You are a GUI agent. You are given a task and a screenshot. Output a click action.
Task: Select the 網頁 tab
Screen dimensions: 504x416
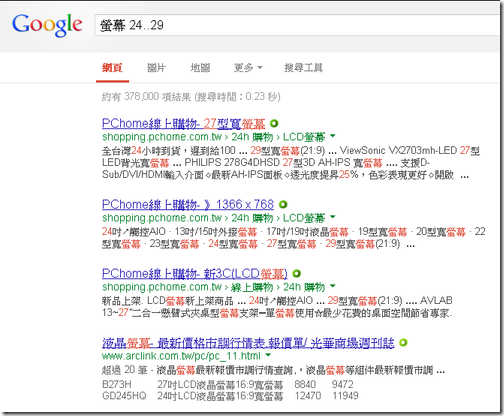tap(112, 68)
